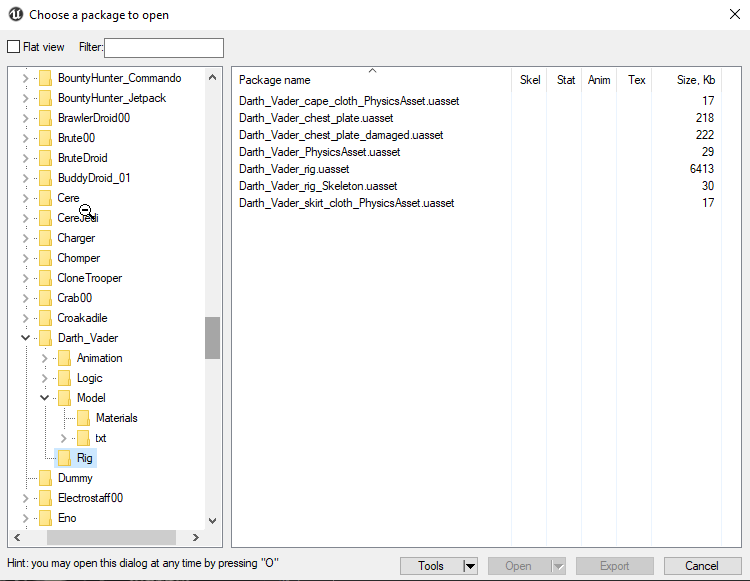Collapse the Model folder node
The width and height of the screenshot is (750, 581).
tap(44, 398)
